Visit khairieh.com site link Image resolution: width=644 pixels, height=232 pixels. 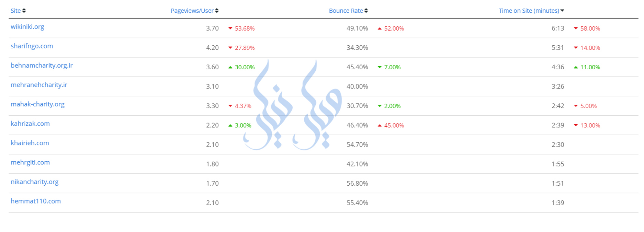coord(30,143)
